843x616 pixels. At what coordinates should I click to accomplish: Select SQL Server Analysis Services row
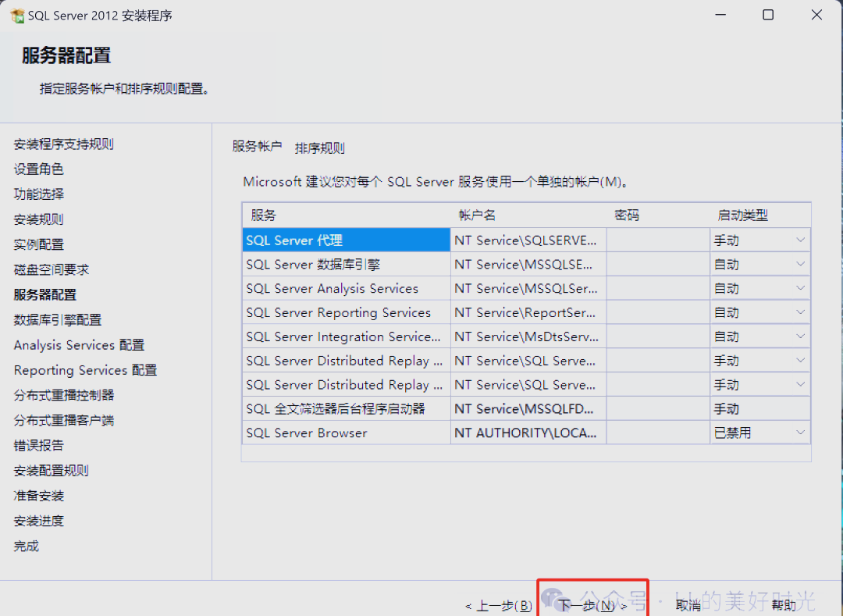point(346,289)
